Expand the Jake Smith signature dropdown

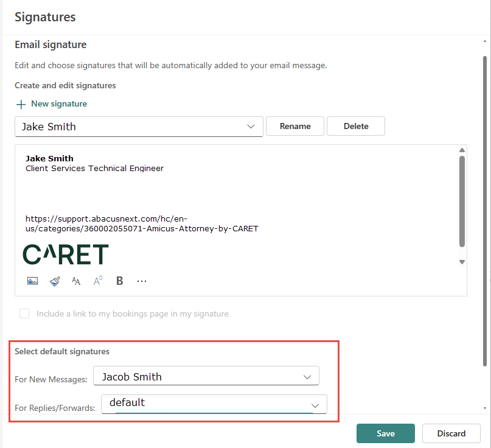point(139,127)
